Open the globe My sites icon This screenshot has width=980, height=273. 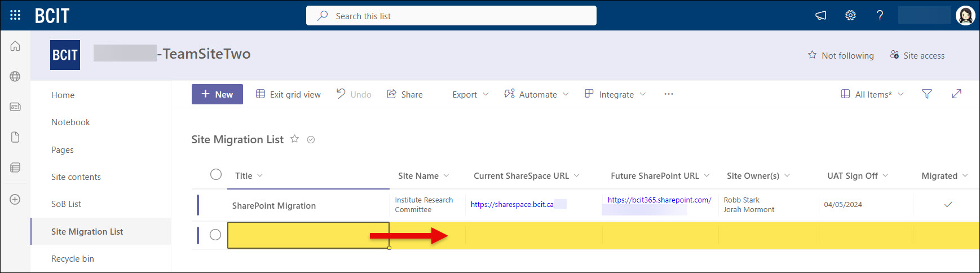click(15, 76)
